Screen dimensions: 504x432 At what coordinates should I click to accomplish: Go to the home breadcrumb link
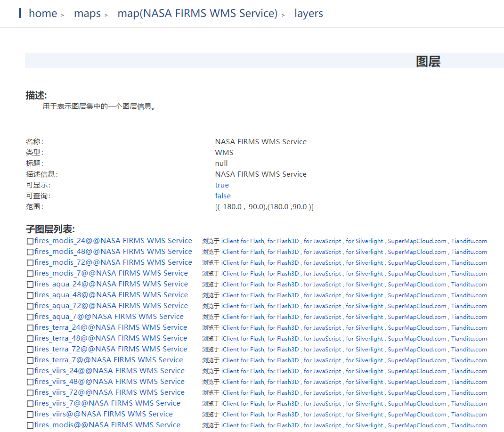pos(43,13)
